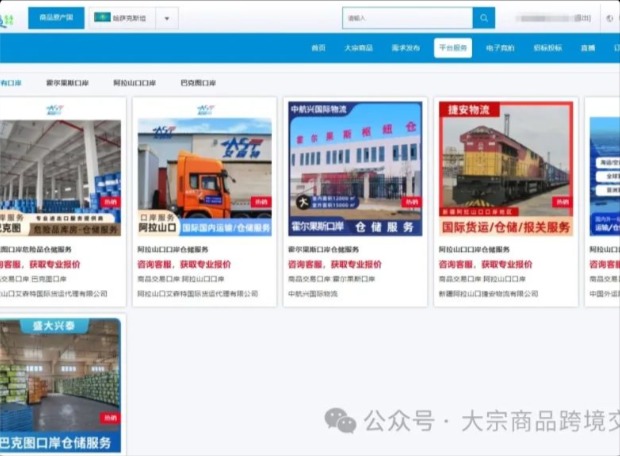Click the red hot-sale tag on 盛大兴泰 card
The height and width of the screenshot is (456, 620).
tap(111, 418)
